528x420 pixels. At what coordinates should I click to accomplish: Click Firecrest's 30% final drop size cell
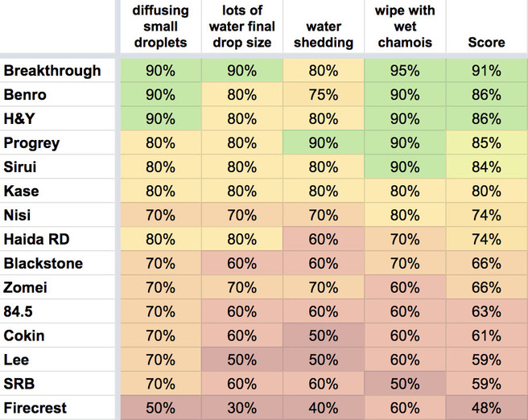point(240,408)
